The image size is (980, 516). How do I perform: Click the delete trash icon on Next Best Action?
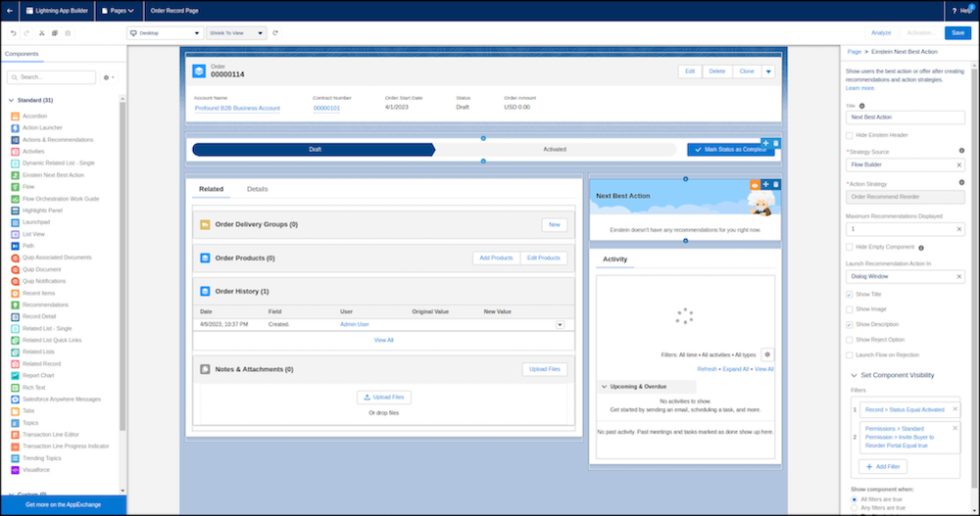click(x=775, y=184)
